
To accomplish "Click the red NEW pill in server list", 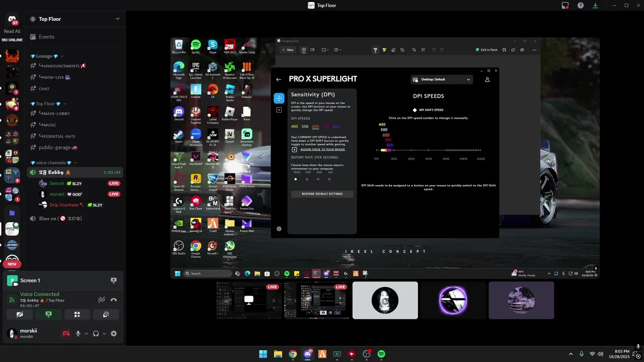I will (12, 264).
